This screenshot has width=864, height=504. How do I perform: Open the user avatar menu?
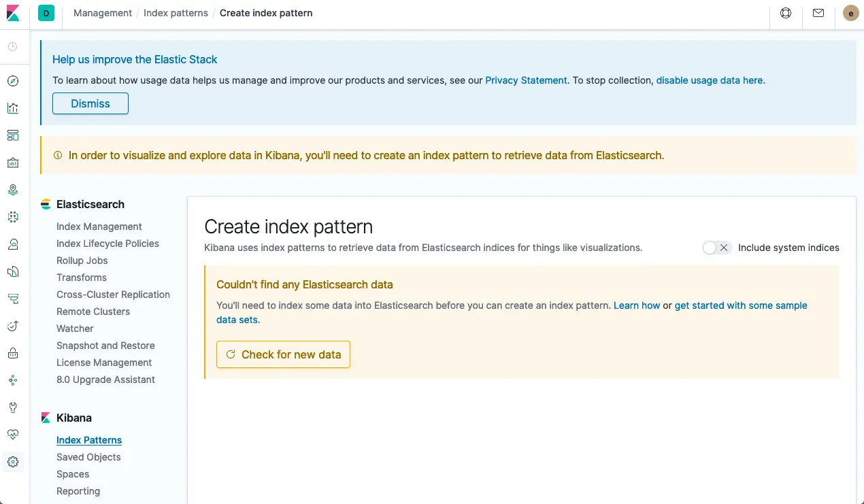[x=850, y=13]
